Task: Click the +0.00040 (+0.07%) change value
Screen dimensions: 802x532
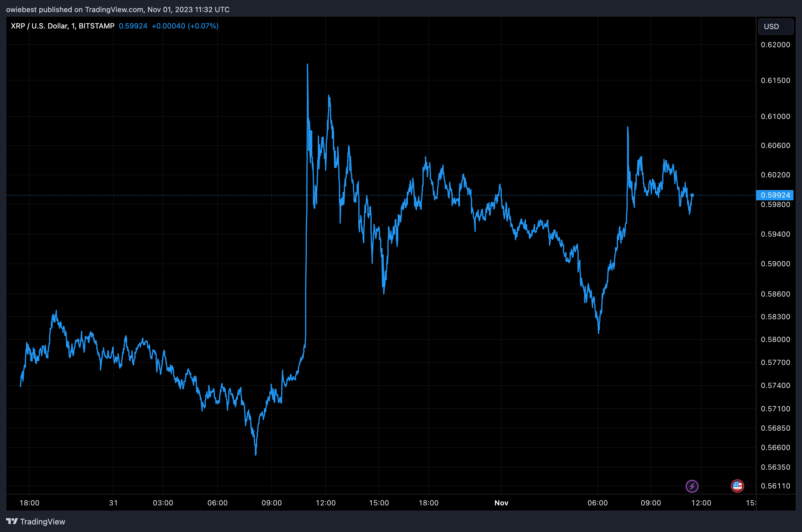Action: click(x=185, y=26)
